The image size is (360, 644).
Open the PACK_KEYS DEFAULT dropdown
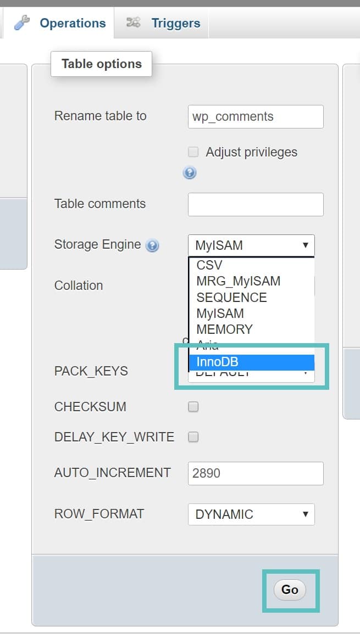click(306, 372)
